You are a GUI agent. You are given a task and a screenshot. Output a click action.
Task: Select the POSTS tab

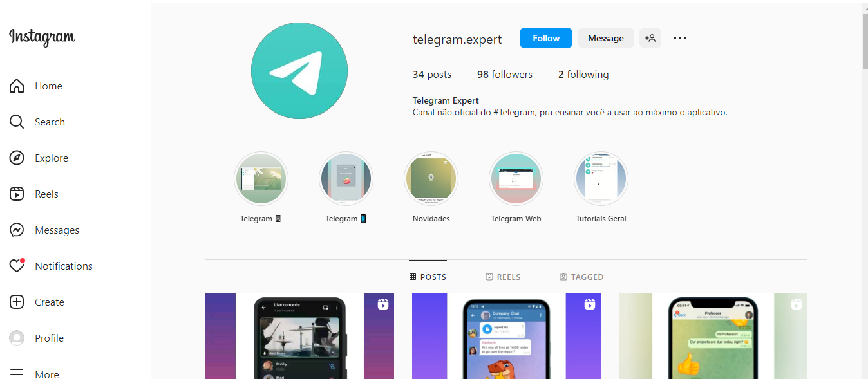428,277
